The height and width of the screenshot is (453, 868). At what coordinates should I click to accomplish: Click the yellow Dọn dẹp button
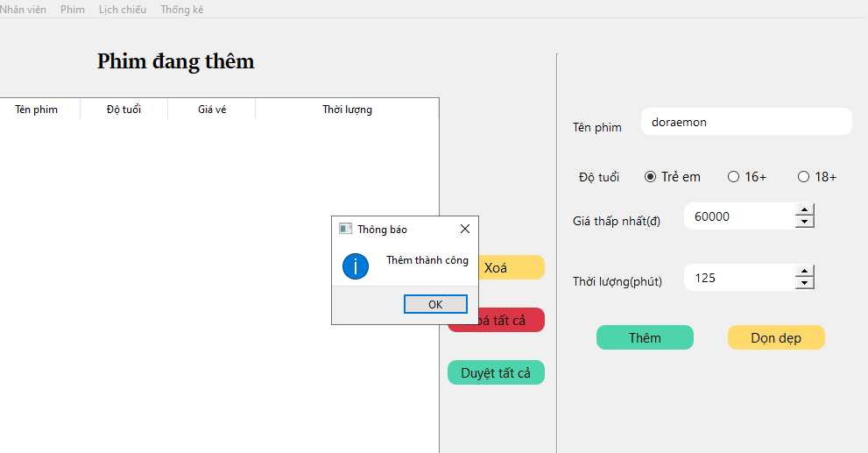(x=776, y=337)
